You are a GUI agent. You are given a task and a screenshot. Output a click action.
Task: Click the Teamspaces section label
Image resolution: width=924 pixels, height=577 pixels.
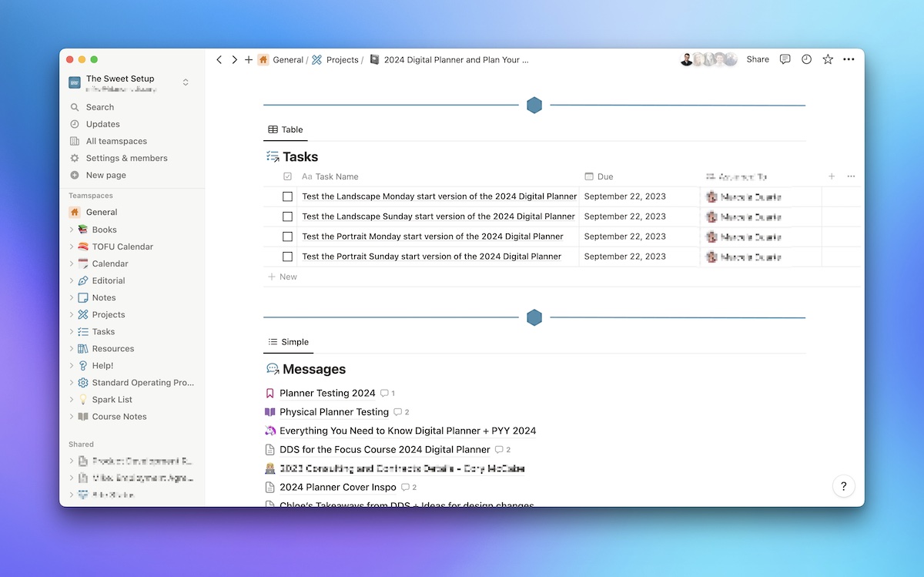pyautogui.click(x=91, y=196)
